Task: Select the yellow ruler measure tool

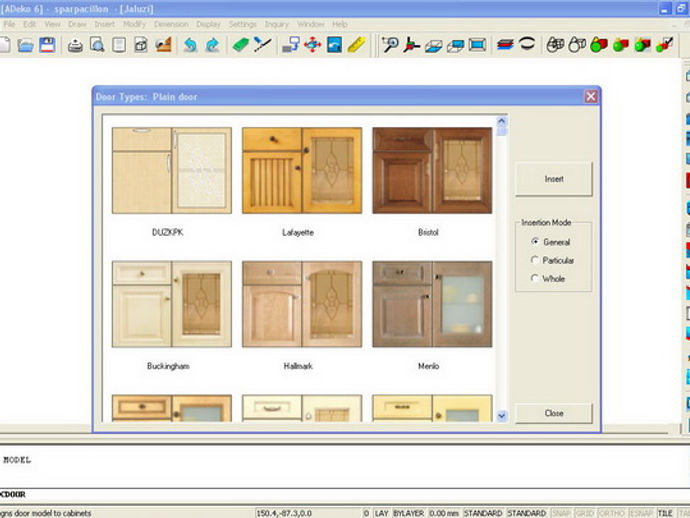Action: point(356,45)
